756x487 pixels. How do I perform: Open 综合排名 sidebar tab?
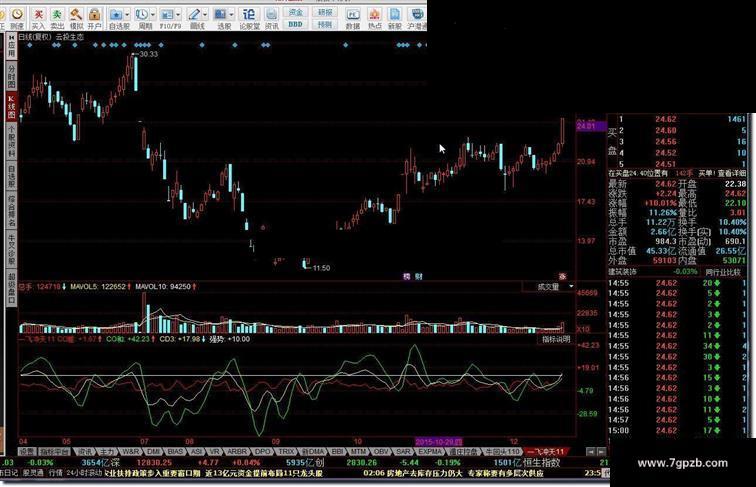(11, 210)
